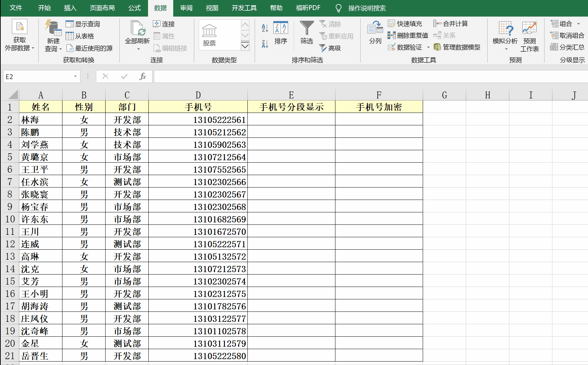Select the name cell 黄璐京

[41, 157]
